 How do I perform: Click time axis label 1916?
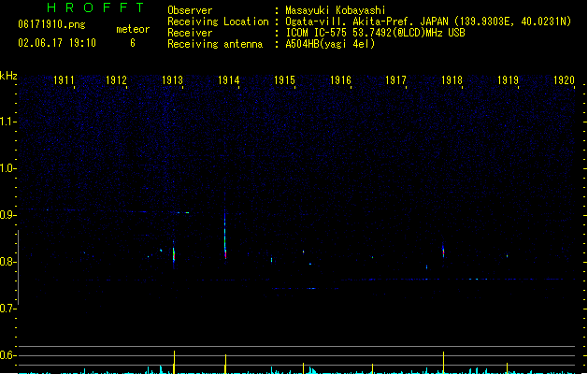(x=340, y=80)
